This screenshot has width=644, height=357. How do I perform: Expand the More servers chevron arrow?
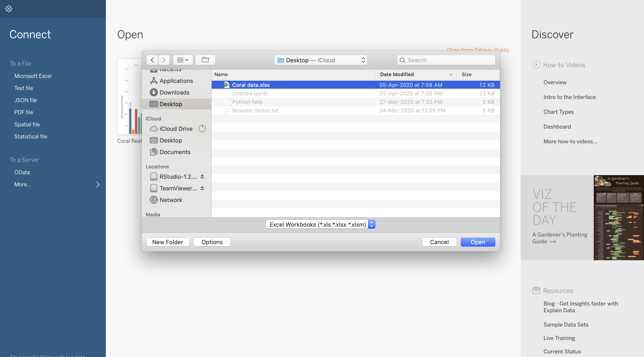[x=98, y=185]
